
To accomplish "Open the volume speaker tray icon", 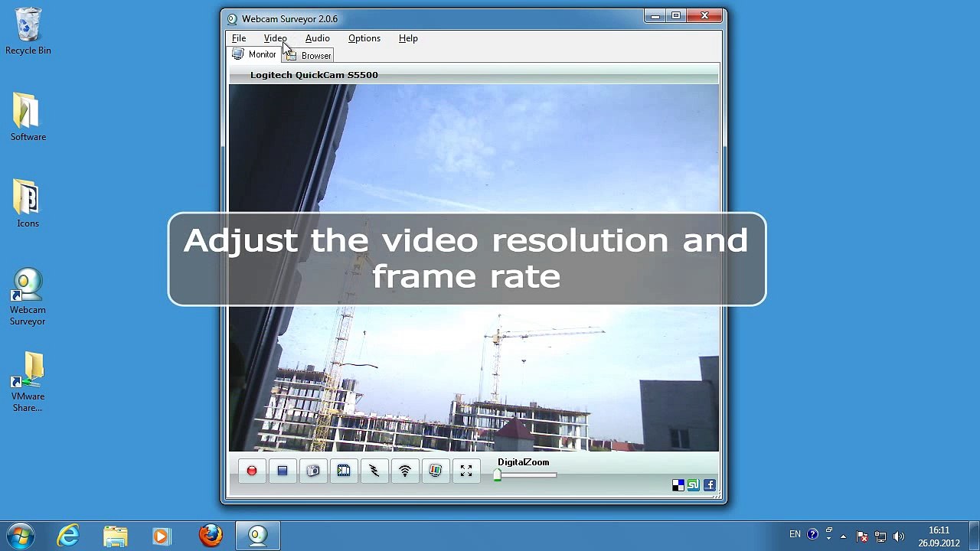I will [x=899, y=536].
